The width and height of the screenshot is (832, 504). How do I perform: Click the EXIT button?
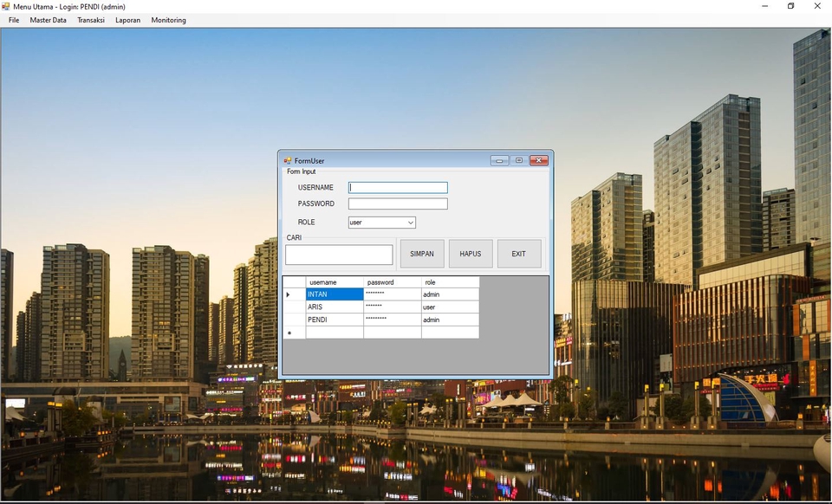(518, 254)
